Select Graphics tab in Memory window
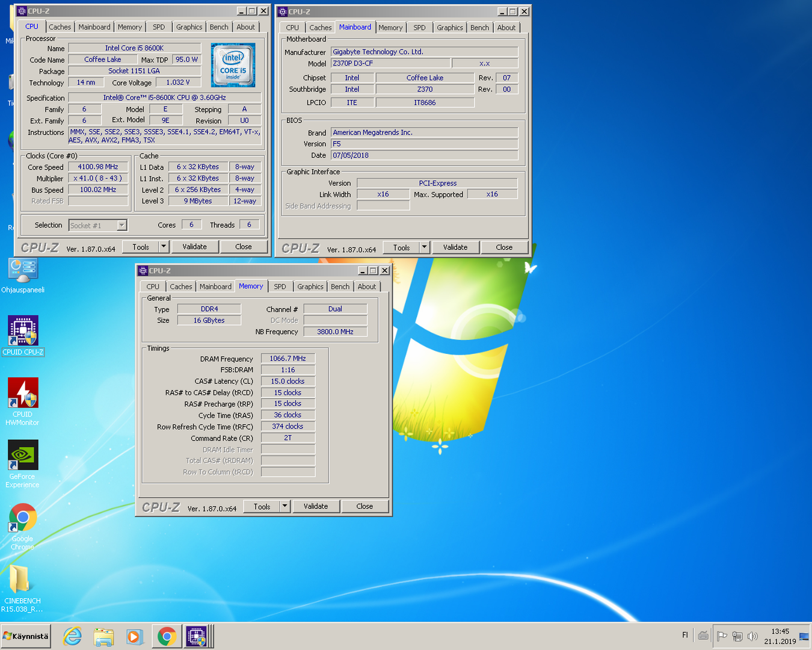 tap(310, 286)
